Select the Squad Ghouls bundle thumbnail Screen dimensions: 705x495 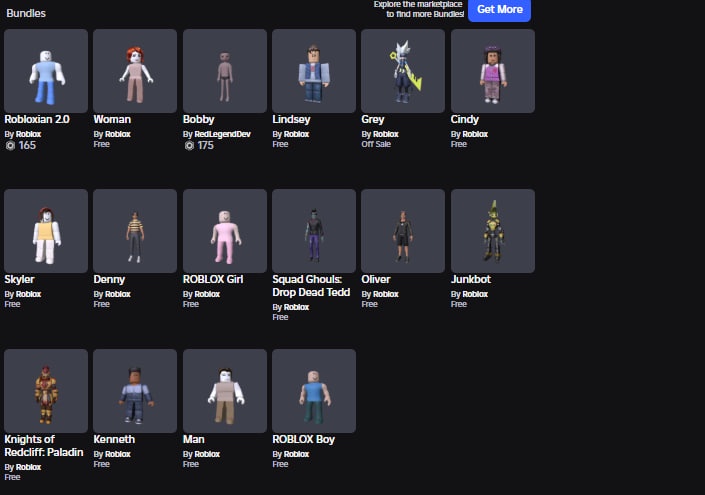pos(314,231)
